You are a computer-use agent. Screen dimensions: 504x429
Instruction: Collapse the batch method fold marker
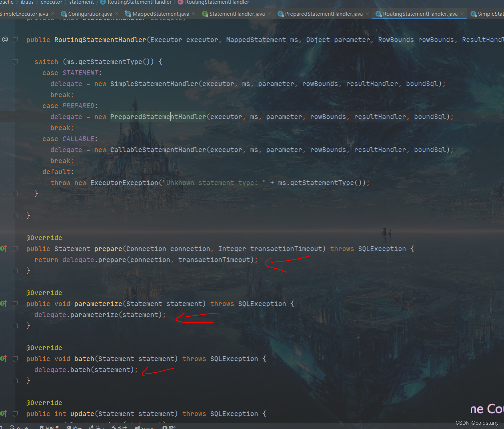pos(15,359)
